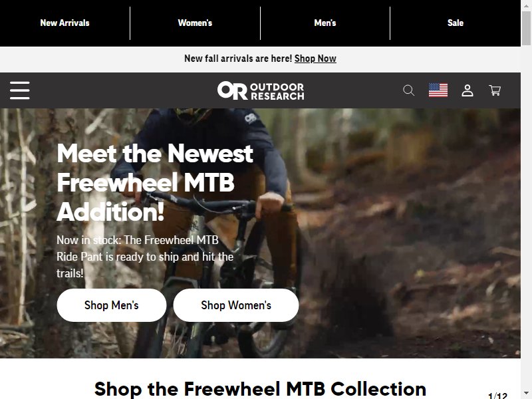
Task: Click the scrollbar up arrow
Action: pyautogui.click(x=526, y=6)
